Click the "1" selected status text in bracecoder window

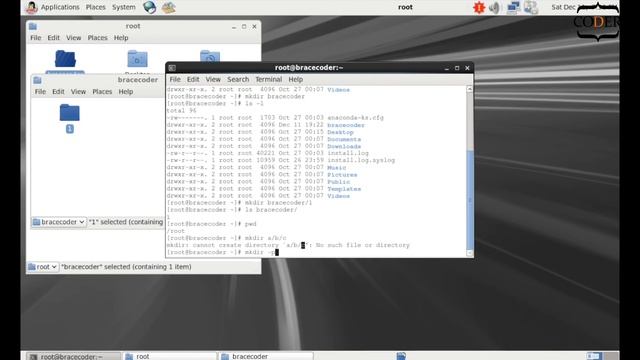pos(126,222)
